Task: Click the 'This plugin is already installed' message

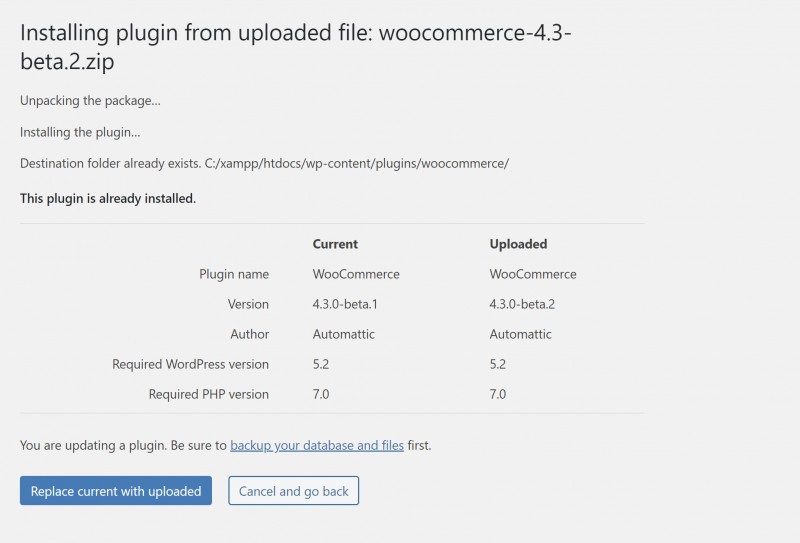Action: click(x=108, y=199)
